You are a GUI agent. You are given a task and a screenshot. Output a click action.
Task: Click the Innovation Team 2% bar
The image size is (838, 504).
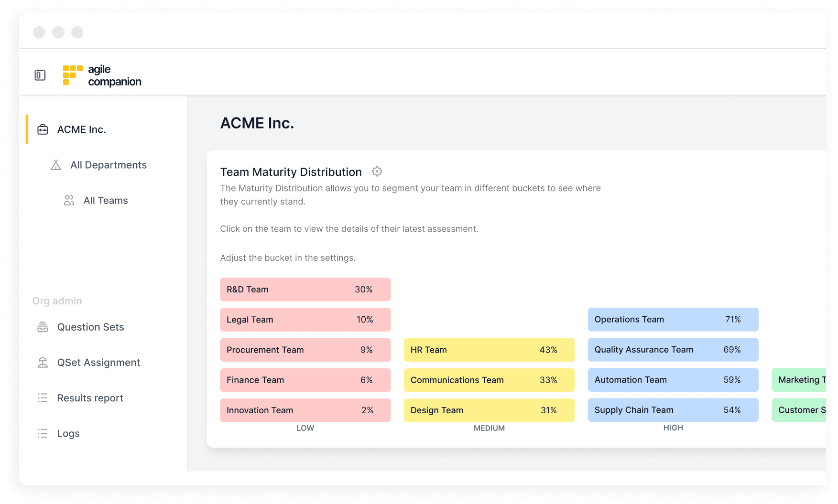305,410
